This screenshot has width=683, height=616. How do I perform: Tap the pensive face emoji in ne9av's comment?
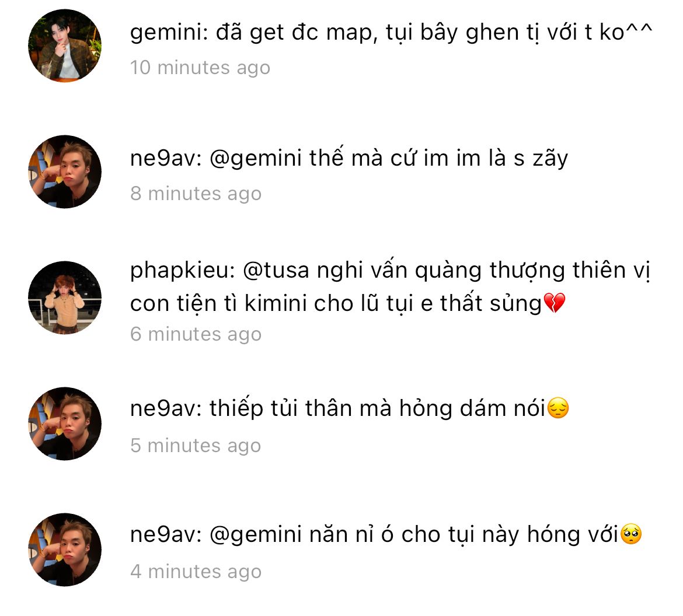tap(558, 408)
